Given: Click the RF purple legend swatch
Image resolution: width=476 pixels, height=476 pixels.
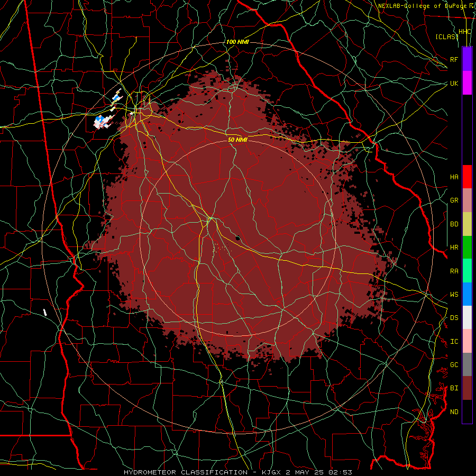Looking at the screenshot, I should (467, 59).
